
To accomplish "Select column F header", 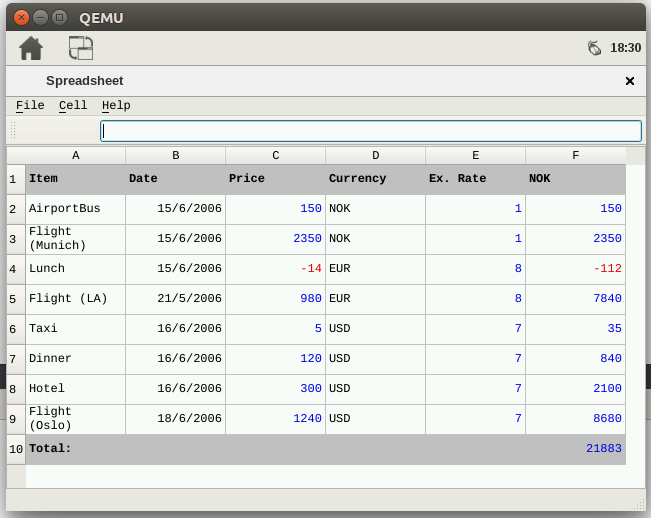I will [x=575, y=155].
